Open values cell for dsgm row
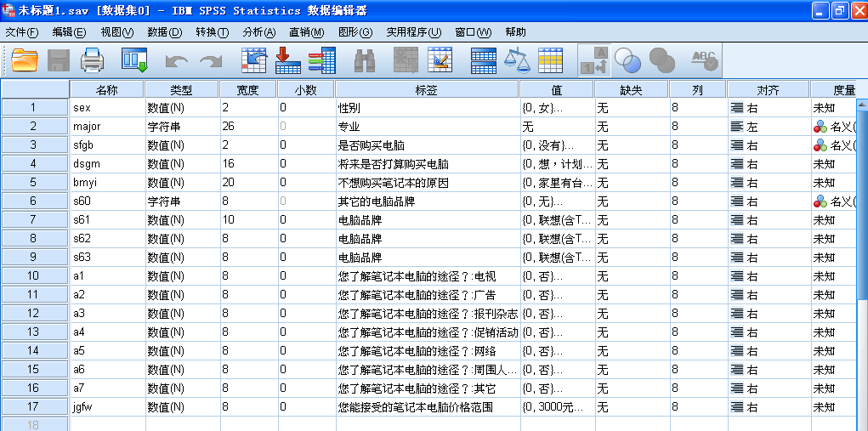The width and height of the screenshot is (868, 431). coord(557,164)
